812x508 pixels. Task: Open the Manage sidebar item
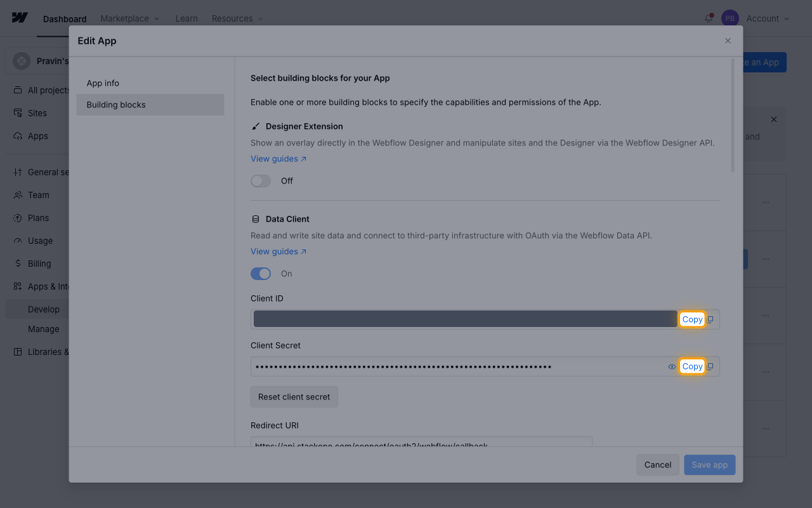click(x=44, y=329)
